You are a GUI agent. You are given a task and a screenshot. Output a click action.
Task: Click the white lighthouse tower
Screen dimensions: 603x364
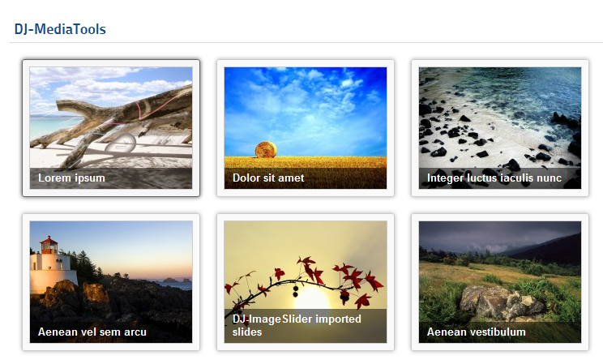[51, 265]
